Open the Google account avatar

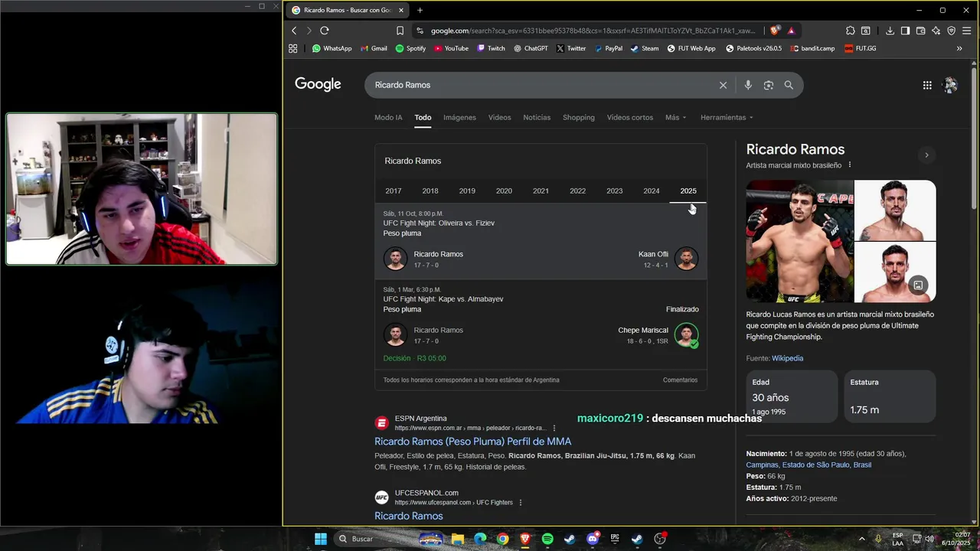(x=950, y=85)
